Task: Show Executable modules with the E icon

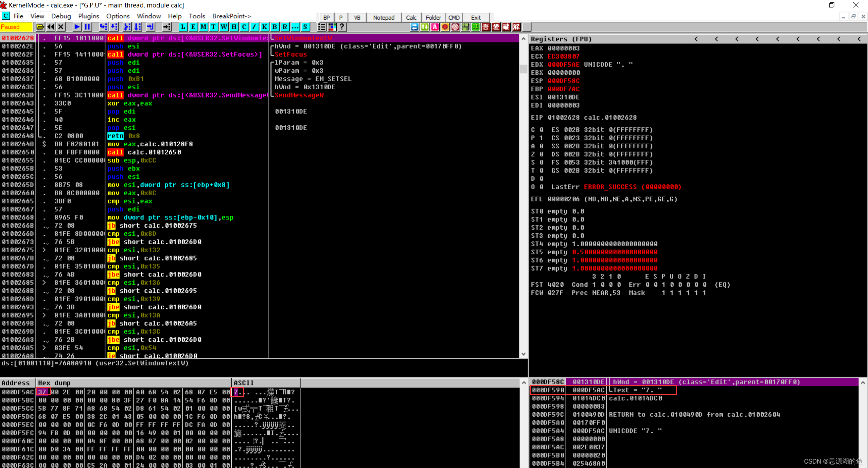Action: click(x=193, y=27)
